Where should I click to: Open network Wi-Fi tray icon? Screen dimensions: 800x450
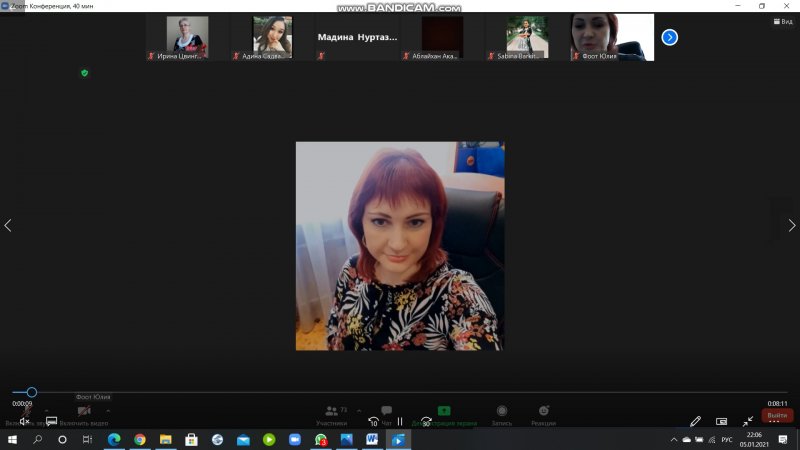pyautogui.click(x=712, y=440)
